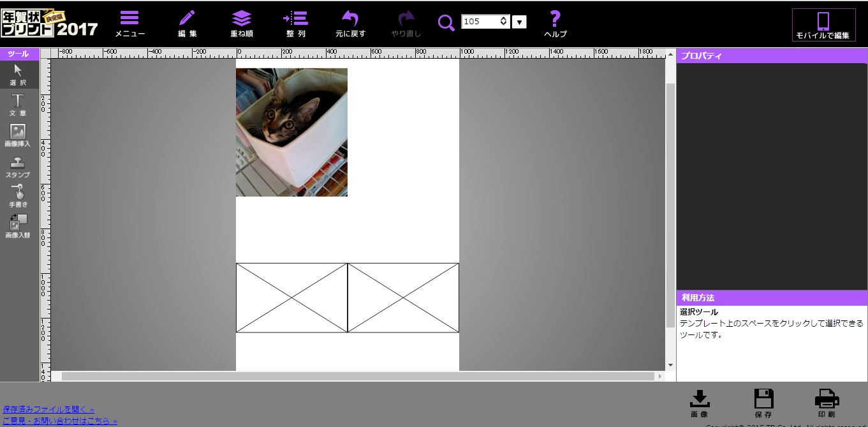Click the プロパティ panel header
The width and height of the screenshot is (868, 427).
772,56
